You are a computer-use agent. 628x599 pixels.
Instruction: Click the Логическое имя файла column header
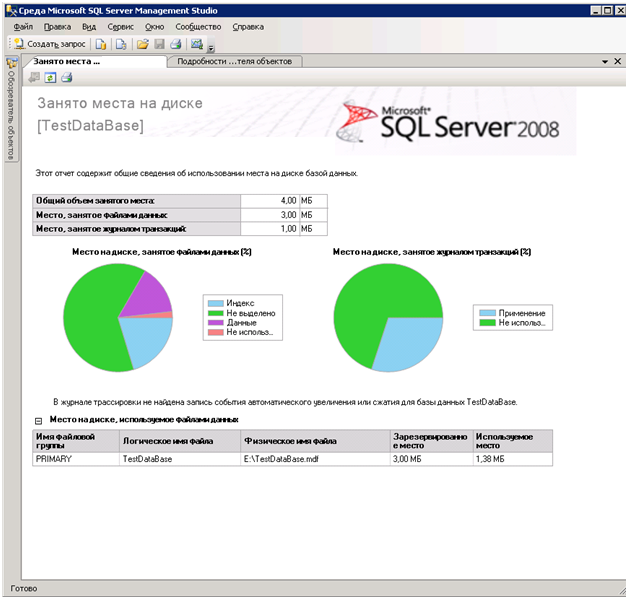180,441
